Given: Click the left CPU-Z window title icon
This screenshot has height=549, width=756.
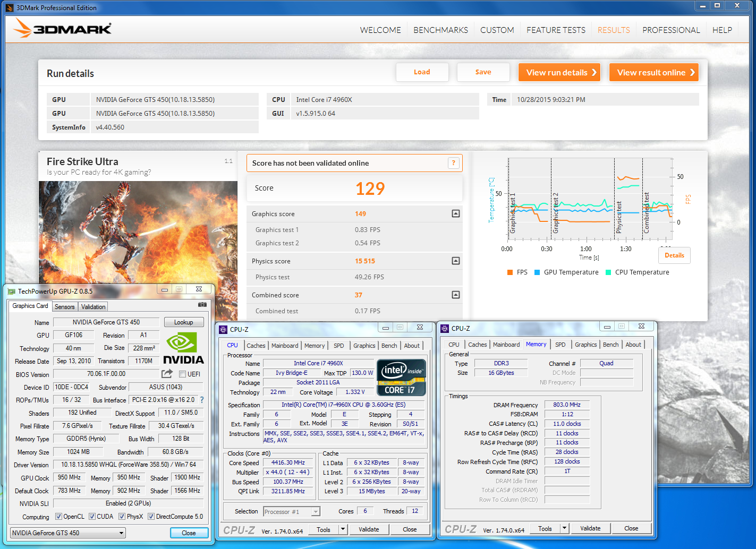Looking at the screenshot, I should [223, 330].
